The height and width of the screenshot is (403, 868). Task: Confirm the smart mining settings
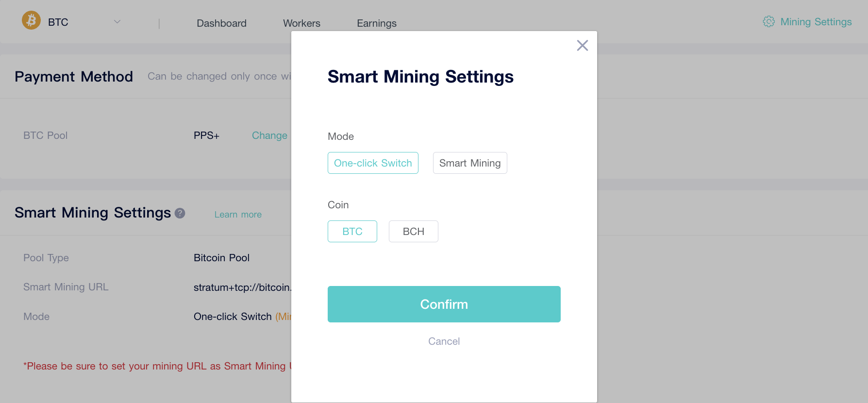coord(444,304)
